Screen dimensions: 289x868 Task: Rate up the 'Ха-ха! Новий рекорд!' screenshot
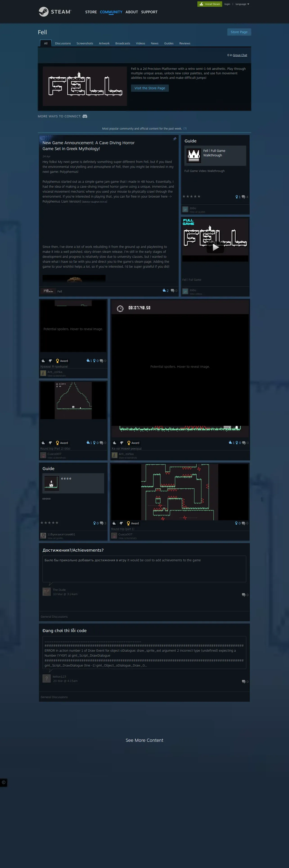(x=114, y=443)
